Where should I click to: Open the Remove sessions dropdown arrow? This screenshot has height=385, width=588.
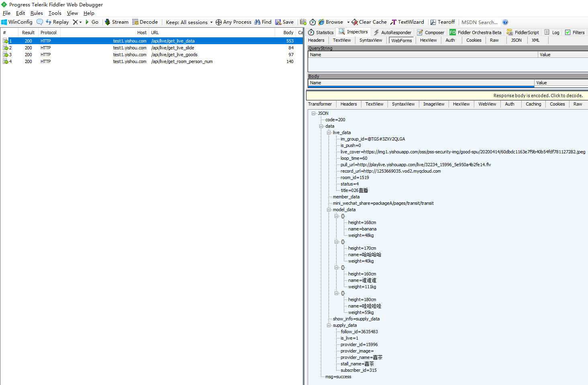(x=80, y=22)
